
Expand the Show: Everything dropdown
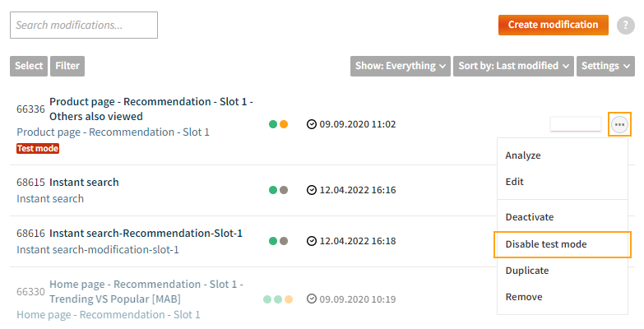tap(401, 66)
